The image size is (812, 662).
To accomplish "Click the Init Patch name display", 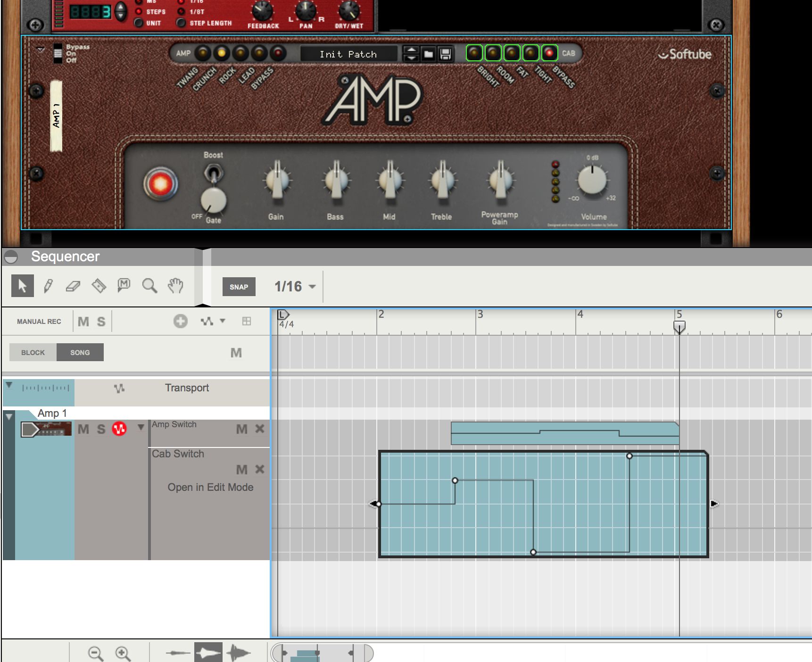I will (348, 54).
